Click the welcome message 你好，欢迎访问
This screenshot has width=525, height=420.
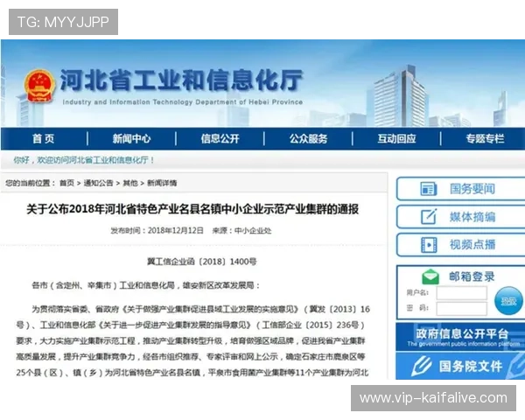pos(84,160)
